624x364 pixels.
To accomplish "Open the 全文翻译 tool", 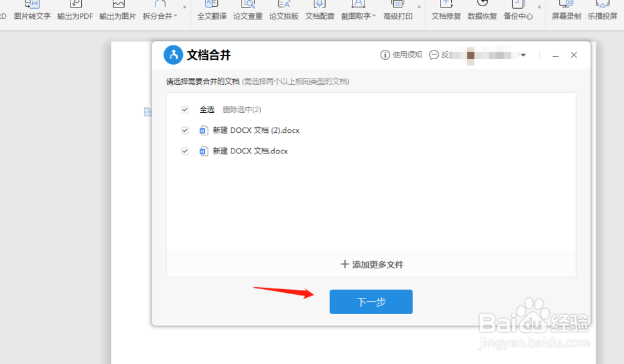I will [212, 11].
